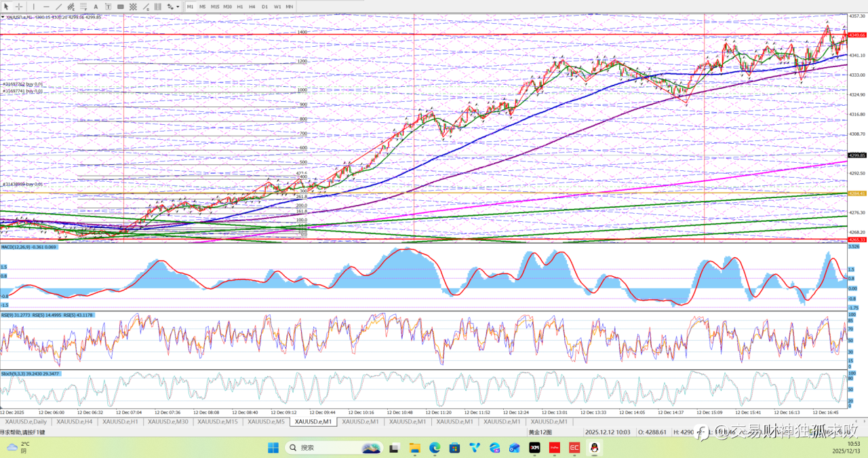The width and height of the screenshot is (868, 458).
Task: Activate the crosshair tool
Action: (19, 7)
